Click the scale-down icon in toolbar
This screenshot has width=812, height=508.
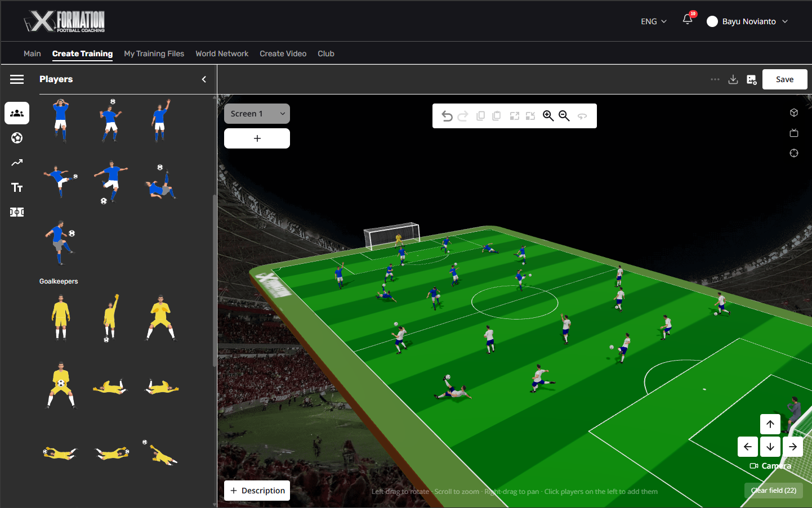(x=530, y=116)
